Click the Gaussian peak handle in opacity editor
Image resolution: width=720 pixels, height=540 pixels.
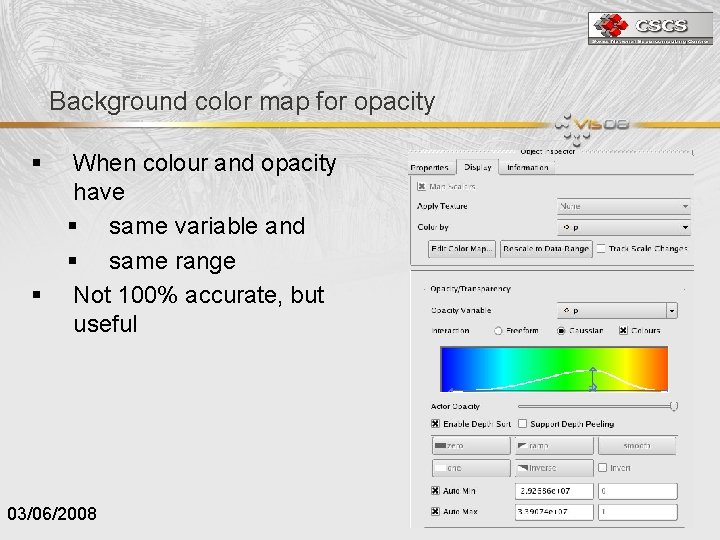click(x=593, y=370)
